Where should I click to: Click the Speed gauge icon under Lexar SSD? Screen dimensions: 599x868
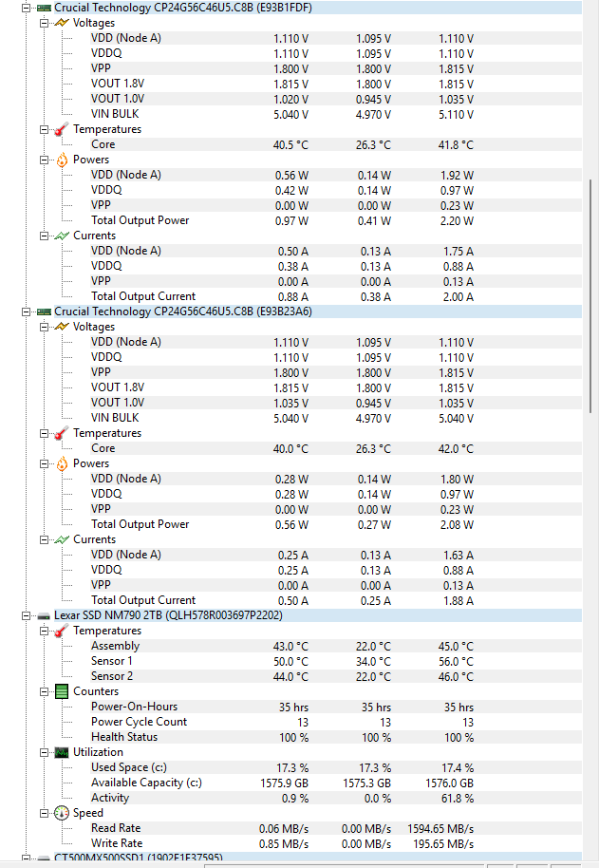click(x=62, y=813)
